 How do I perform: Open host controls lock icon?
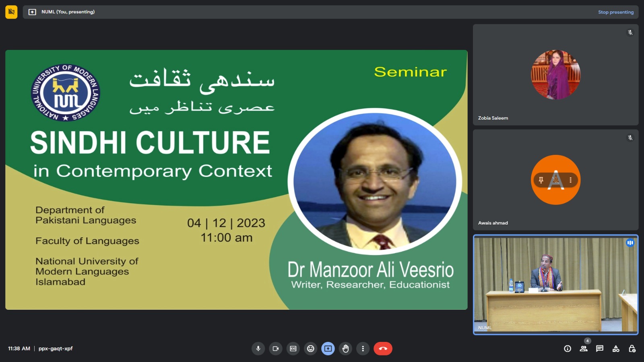[x=632, y=349]
